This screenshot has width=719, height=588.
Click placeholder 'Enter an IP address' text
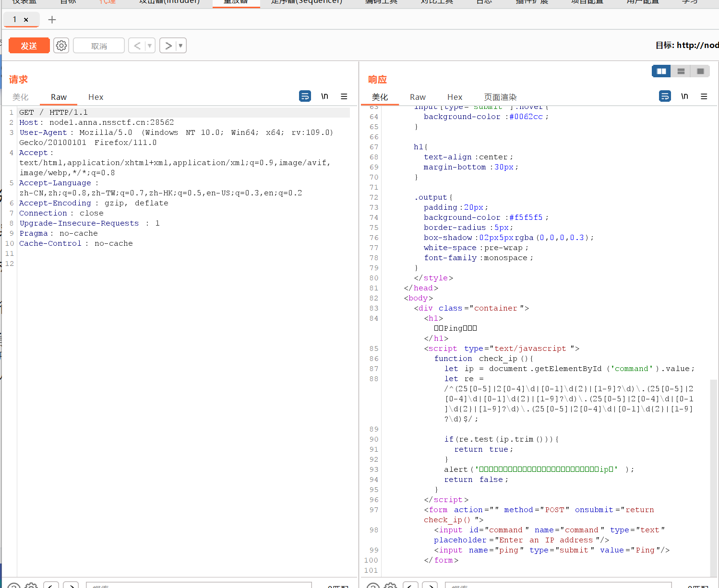tap(547, 540)
